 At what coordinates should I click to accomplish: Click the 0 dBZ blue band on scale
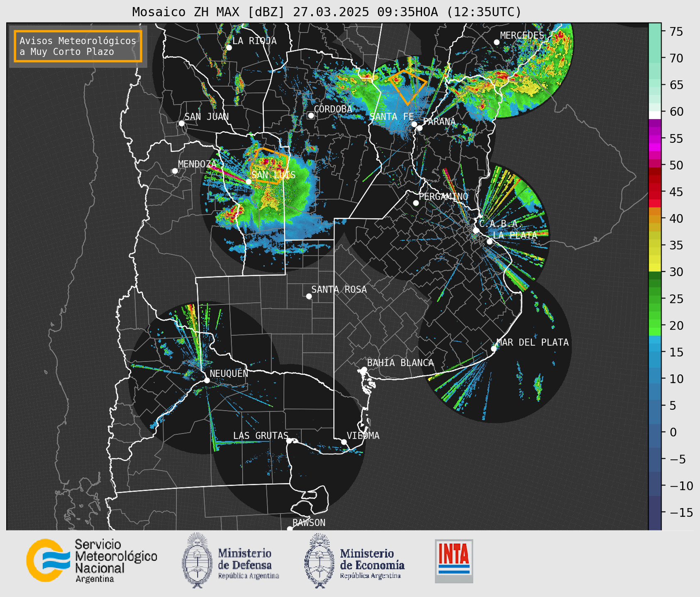coord(655,432)
